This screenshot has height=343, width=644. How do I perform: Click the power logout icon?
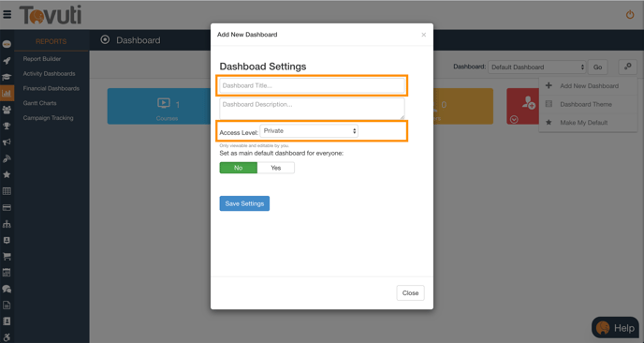tap(630, 15)
